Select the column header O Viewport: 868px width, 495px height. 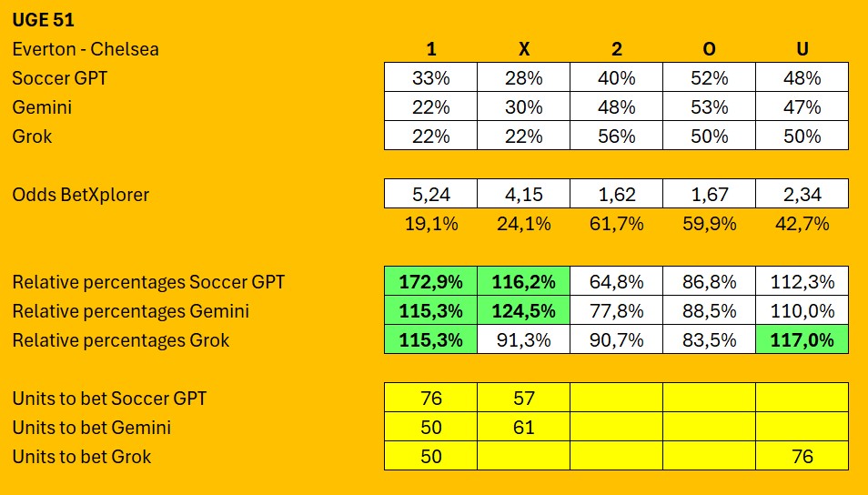709,49
